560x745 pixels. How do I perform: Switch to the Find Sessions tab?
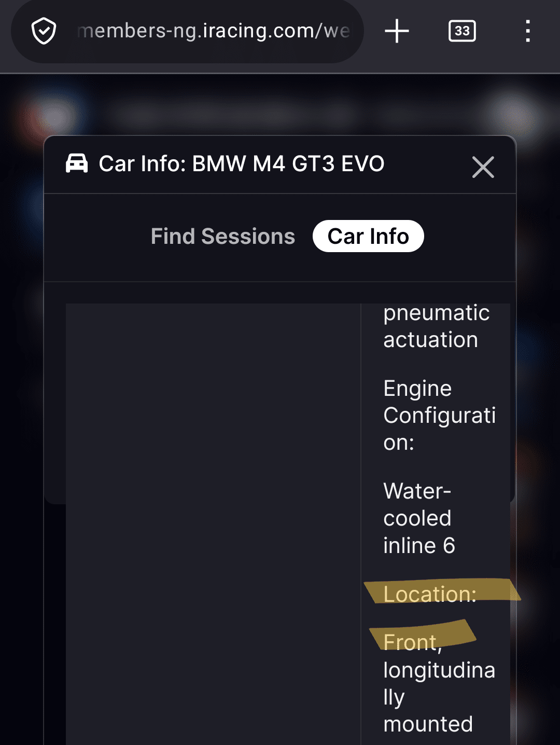click(x=222, y=237)
